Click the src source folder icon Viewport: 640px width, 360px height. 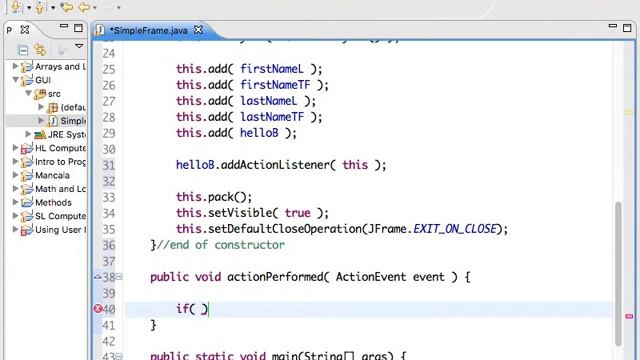click(x=40, y=94)
